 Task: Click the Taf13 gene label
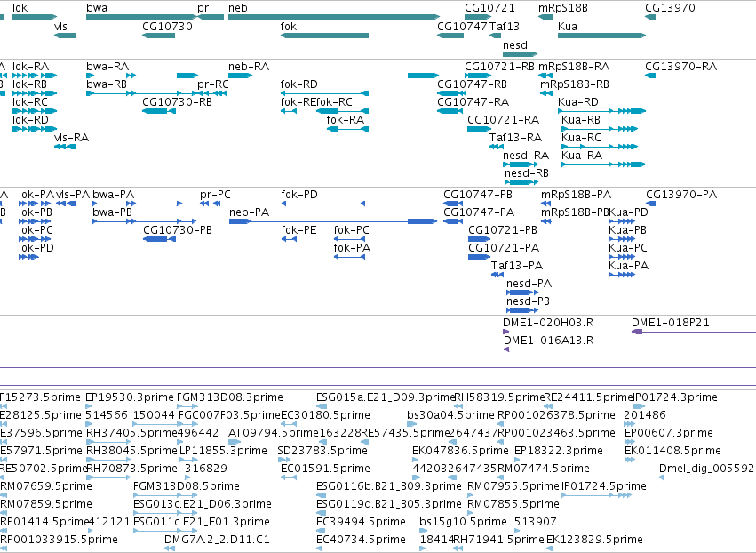(x=505, y=26)
